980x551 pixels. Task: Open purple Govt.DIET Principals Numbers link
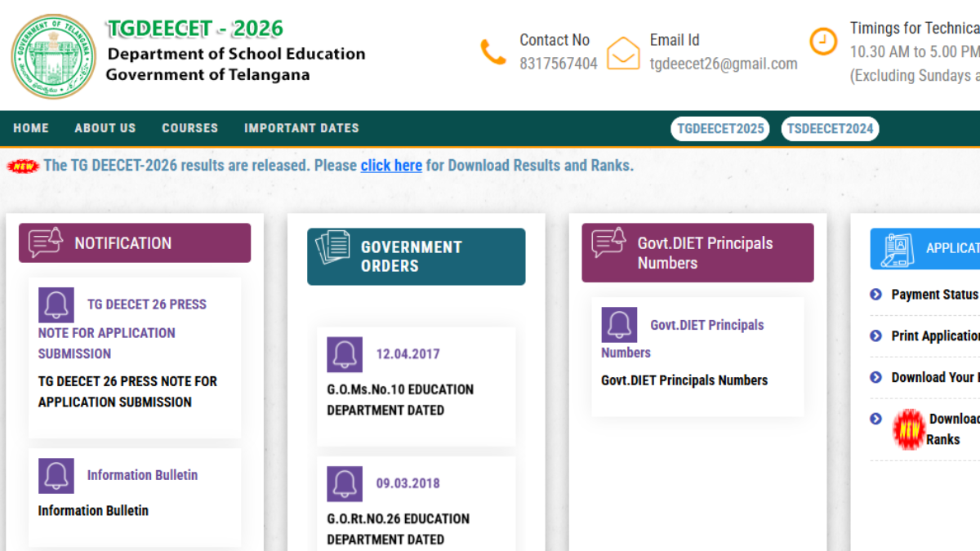[x=683, y=339]
